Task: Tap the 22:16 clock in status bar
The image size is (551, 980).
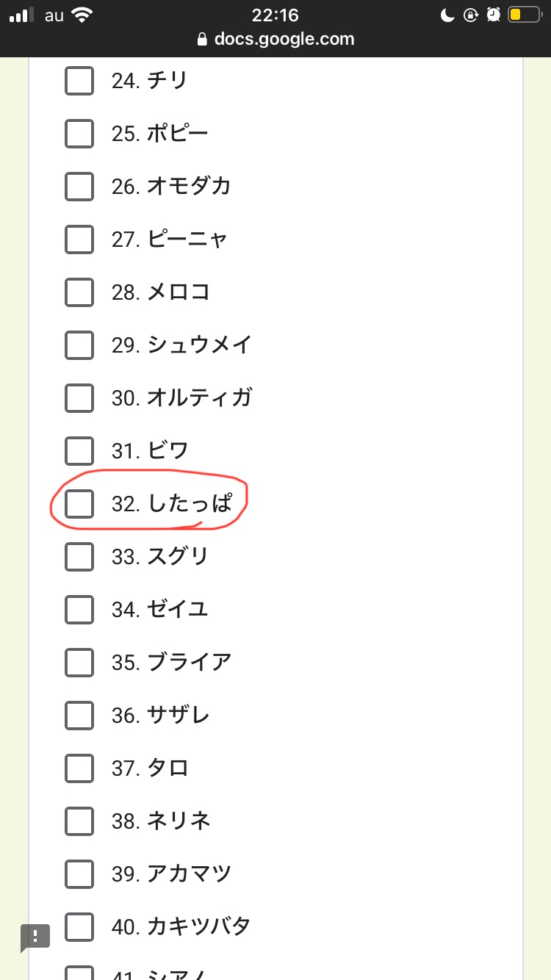Action: click(x=275, y=15)
